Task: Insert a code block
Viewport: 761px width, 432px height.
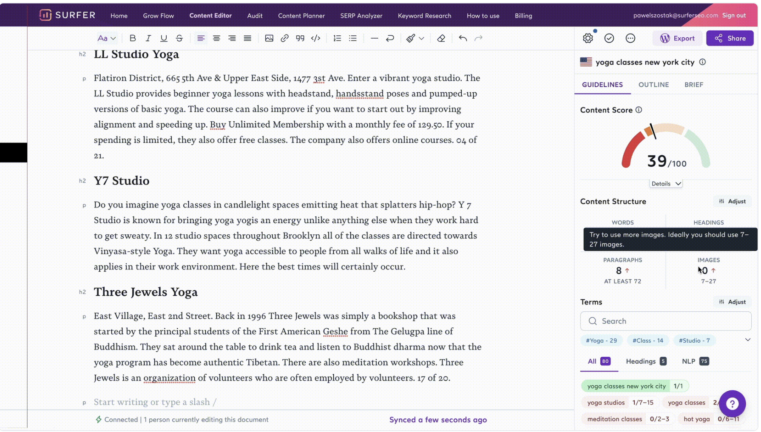Action: [315, 38]
